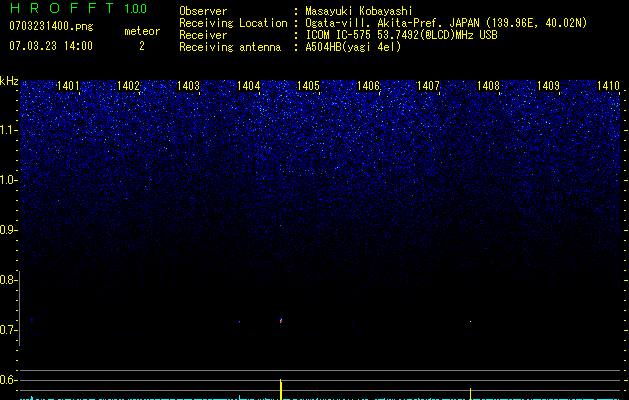Click the 1406 time marker
The height and width of the screenshot is (400, 629).
[x=368, y=86]
